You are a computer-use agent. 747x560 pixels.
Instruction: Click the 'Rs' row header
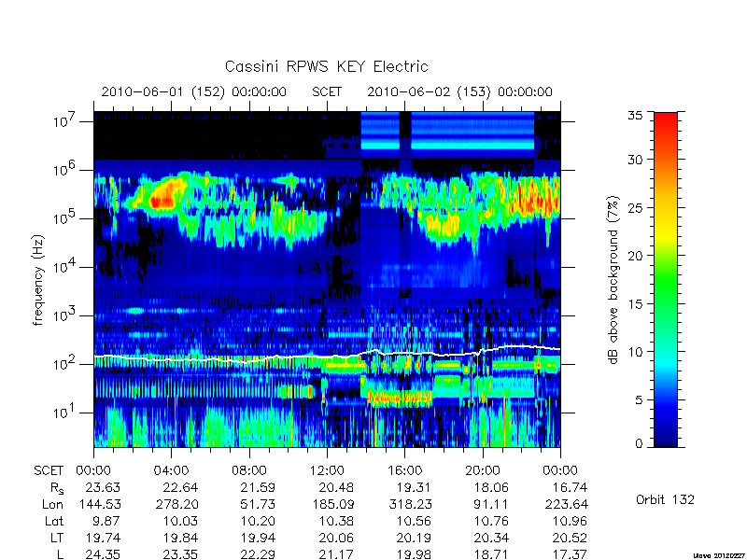pyautogui.click(x=57, y=488)
